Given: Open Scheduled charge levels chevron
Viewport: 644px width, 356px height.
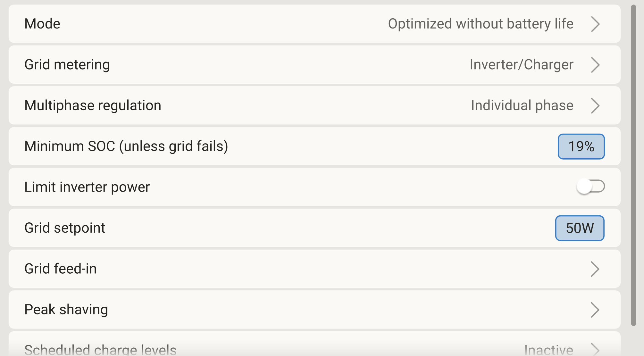Looking at the screenshot, I should click(595, 349).
